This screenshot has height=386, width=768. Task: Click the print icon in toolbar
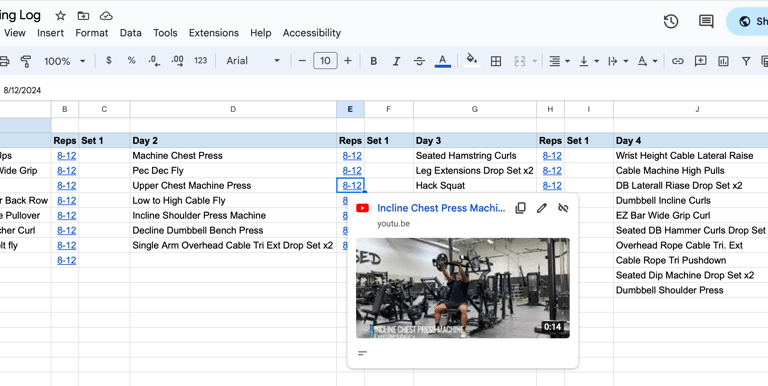point(4,61)
